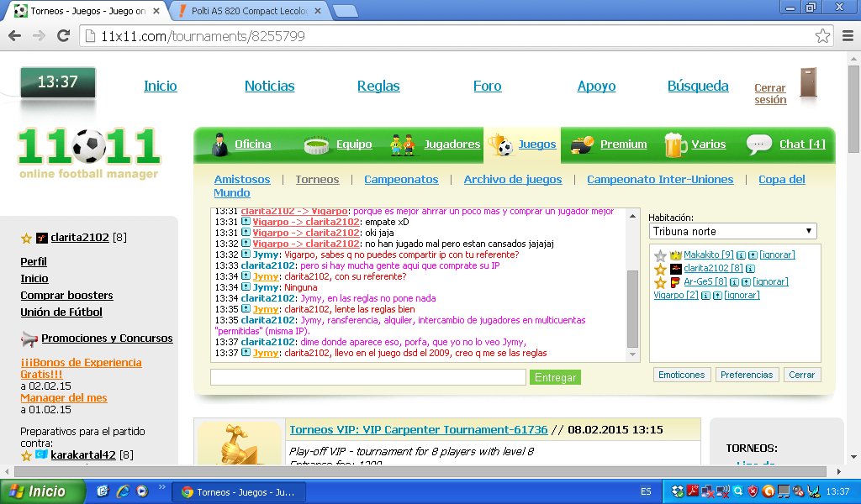This screenshot has width=861, height=504.
Task: Open the Chrome menu button
Action: pos(848,36)
